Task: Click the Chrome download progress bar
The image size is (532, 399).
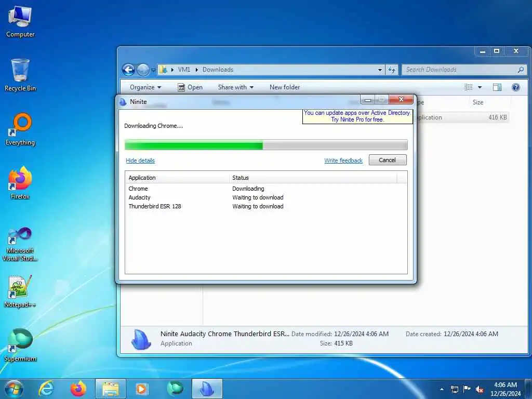Action: [x=266, y=144]
